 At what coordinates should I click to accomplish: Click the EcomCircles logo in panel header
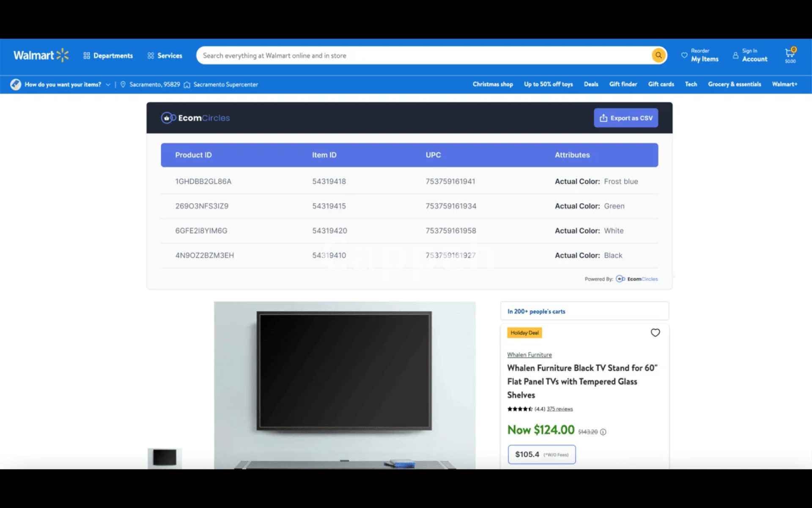pyautogui.click(x=195, y=118)
